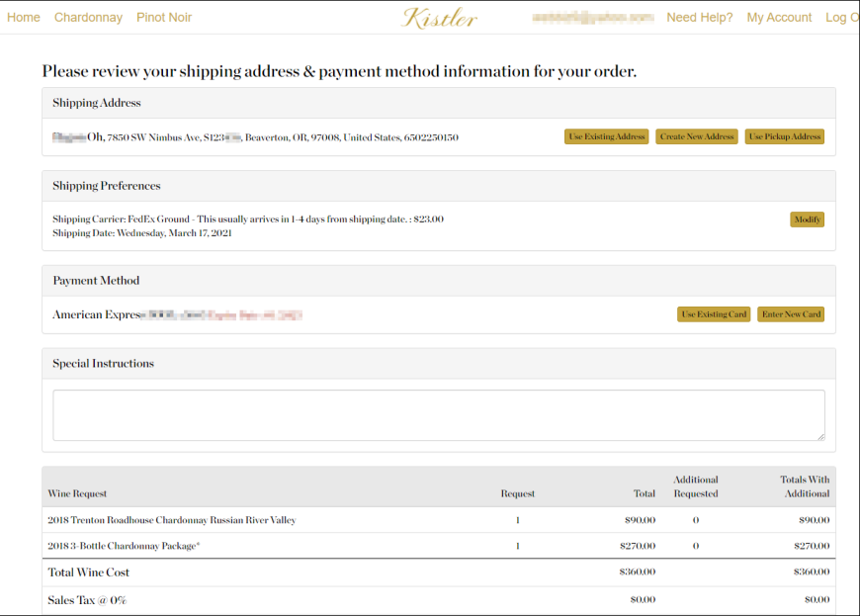Click the Kistler logo
Image resolution: width=860 pixels, height=616 pixels.
(x=440, y=18)
